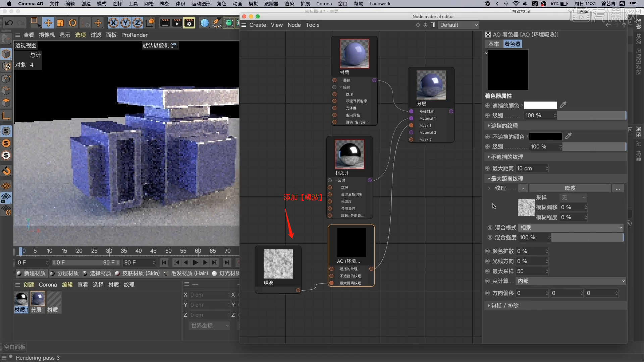Viewport: 644px width, 362px height.
Task: Click the 着色器 tab in AO panel
Action: point(512,44)
